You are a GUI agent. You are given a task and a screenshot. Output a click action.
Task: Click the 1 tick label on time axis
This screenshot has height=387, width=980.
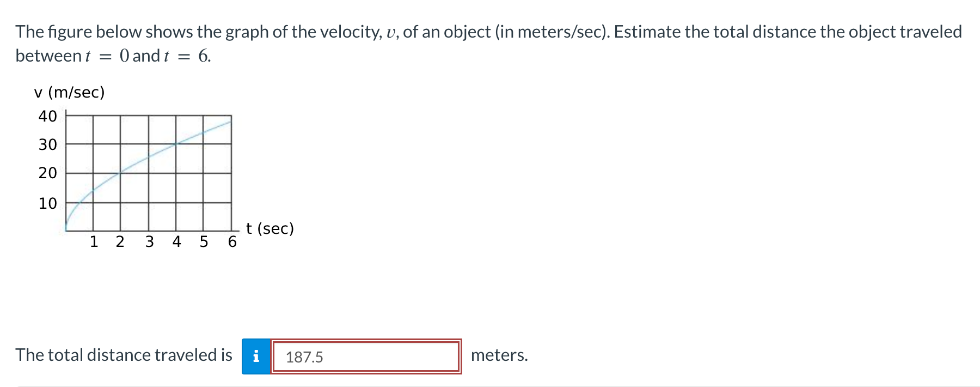click(x=94, y=241)
